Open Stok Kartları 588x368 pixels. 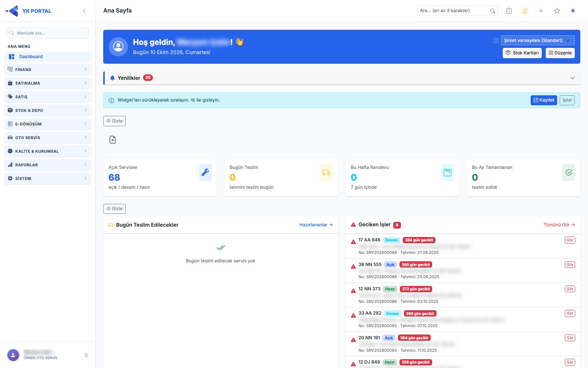pos(522,53)
